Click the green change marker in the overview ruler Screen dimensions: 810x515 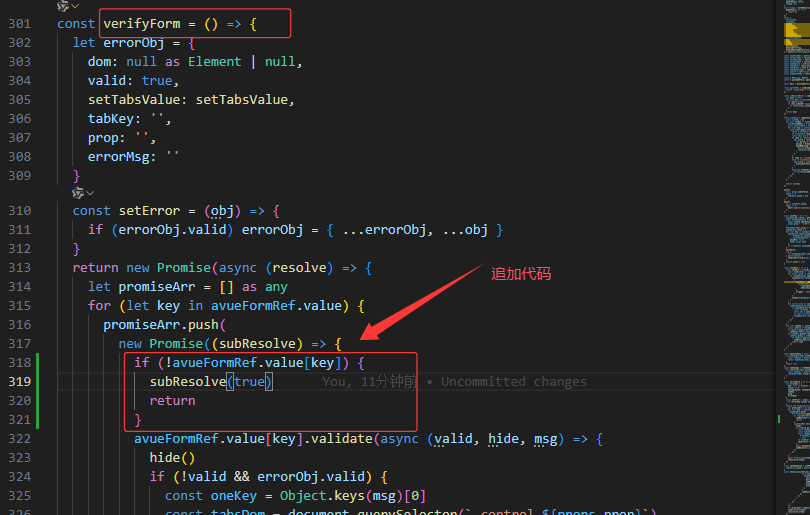[779, 420]
